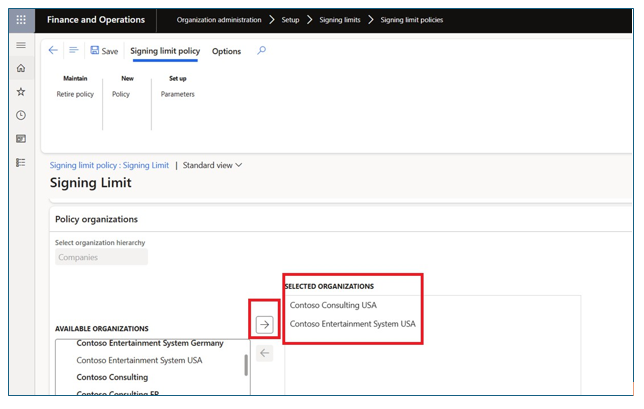Expand the Standard view dropdown
644x409 pixels.
(x=212, y=165)
